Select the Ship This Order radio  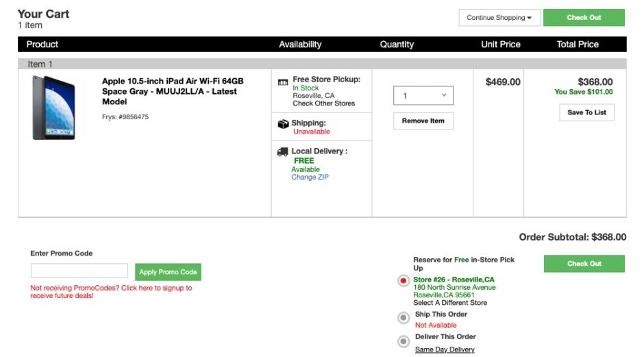point(404,317)
